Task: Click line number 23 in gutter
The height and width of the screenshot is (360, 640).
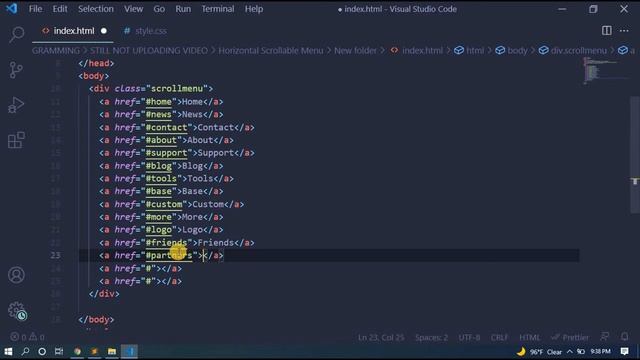Action: click(x=56, y=256)
